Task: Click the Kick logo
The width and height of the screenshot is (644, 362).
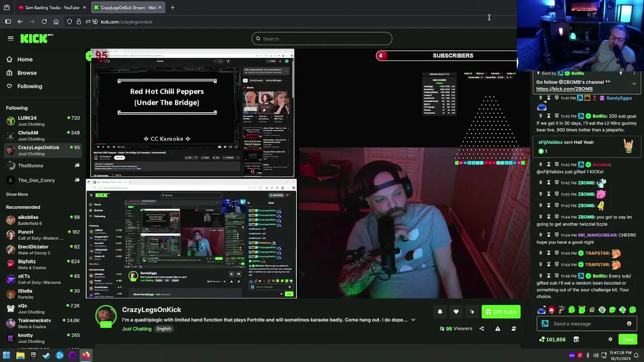Action: [36, 38]
